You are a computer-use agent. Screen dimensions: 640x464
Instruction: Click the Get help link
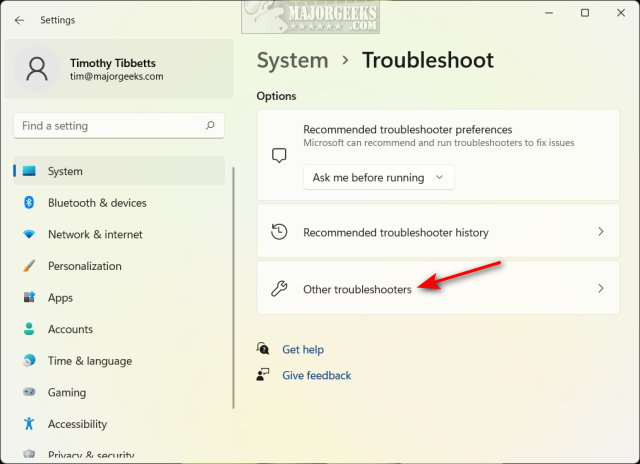(303, 349)
